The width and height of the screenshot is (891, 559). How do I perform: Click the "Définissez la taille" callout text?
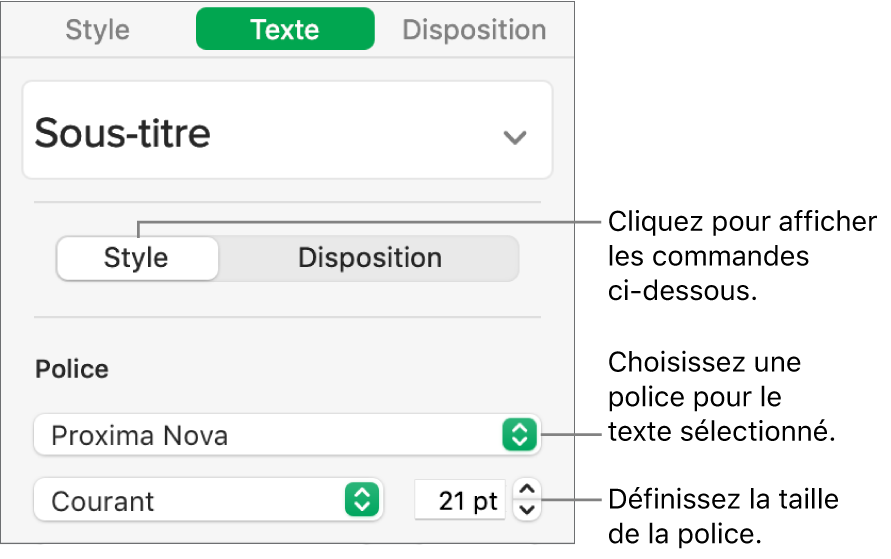pyautogui.click(x=720, y=498)
